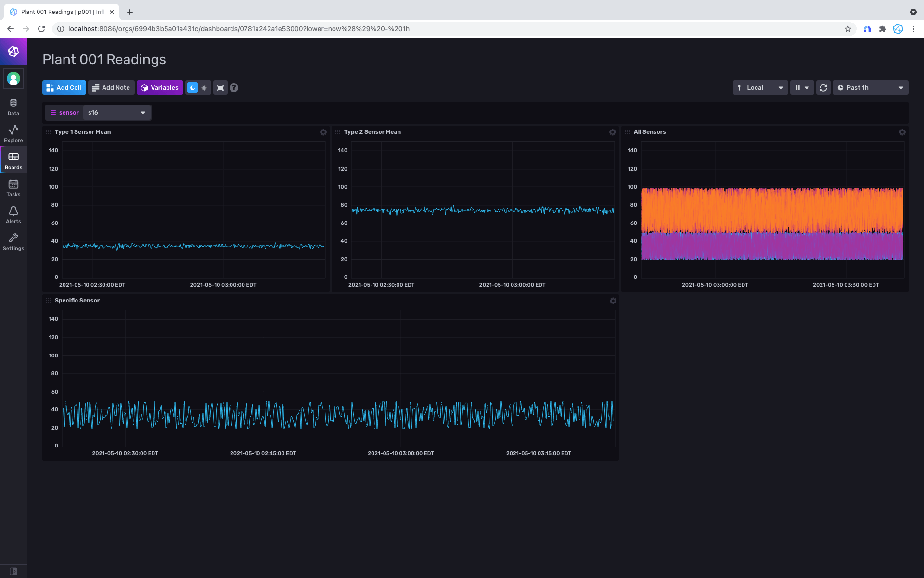
Task: Open the Alerts section
Action: pos(13,215)
